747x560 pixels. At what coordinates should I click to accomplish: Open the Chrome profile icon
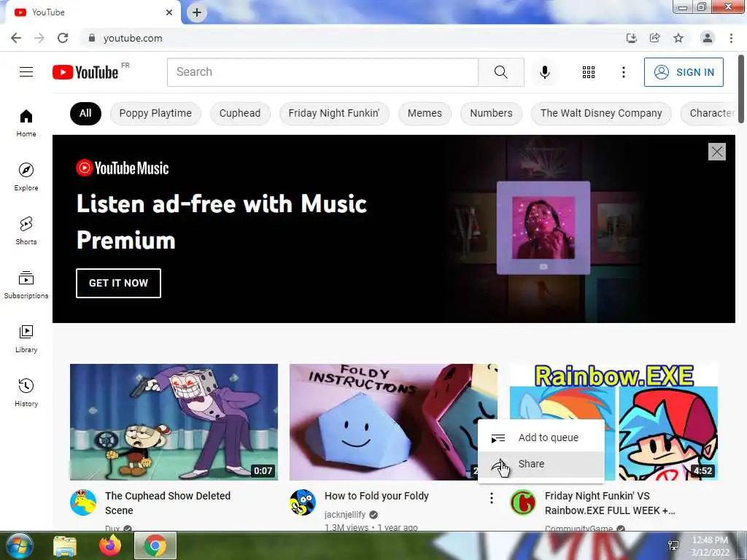tap(708, 38)
